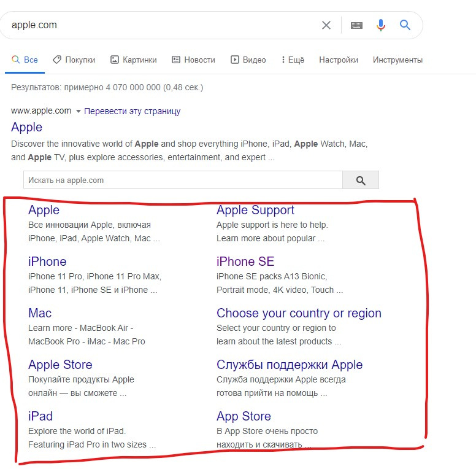Open the 'Apple' sitelink above 'Все инновации Apple'
Screen dimensions: 476x469
44,210
